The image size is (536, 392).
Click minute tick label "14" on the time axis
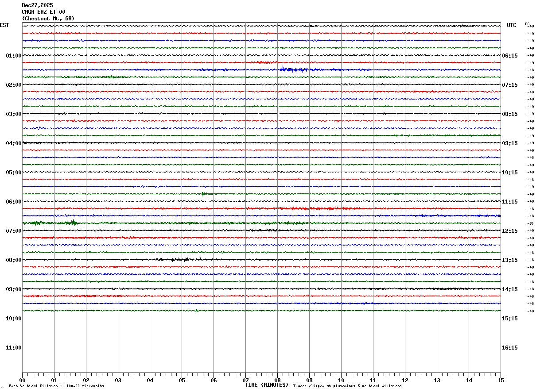click(469, 380)
